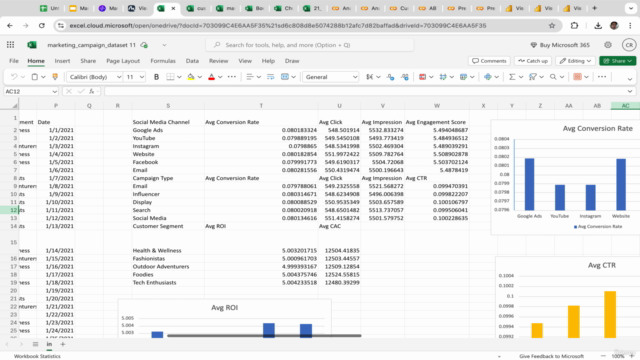640x360 pixels.
Task: Open Workbook Statistics in status bar
Action: pos(37,356)
